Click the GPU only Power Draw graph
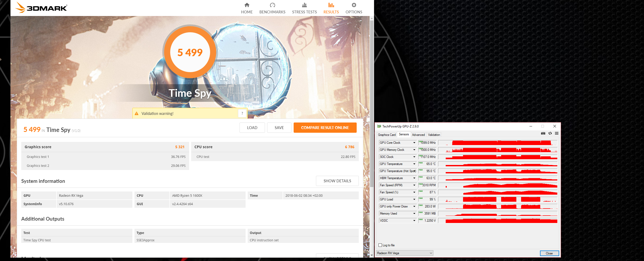 (x=498, y=206)
